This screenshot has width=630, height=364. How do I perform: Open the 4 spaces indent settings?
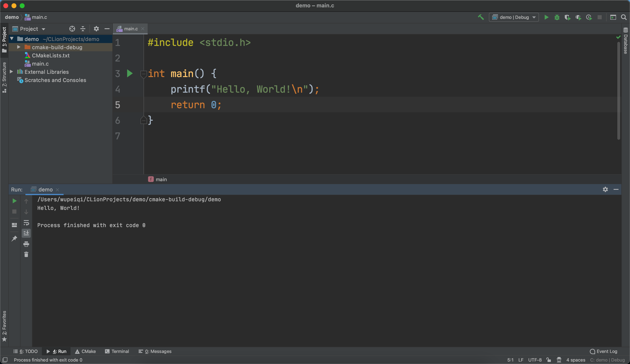[576, 360]
